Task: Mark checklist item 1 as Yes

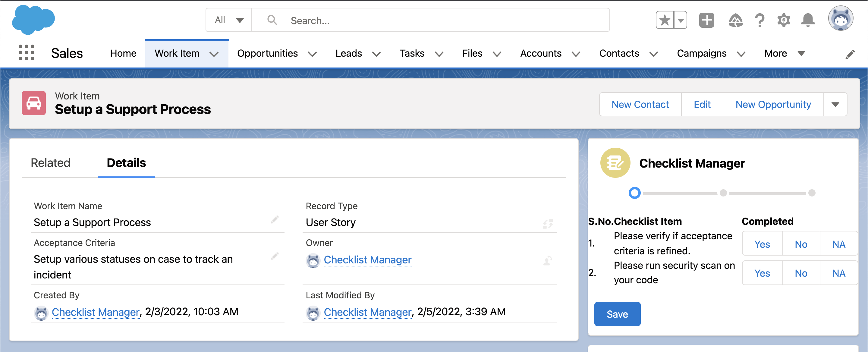Action: (x=762, y=244)
